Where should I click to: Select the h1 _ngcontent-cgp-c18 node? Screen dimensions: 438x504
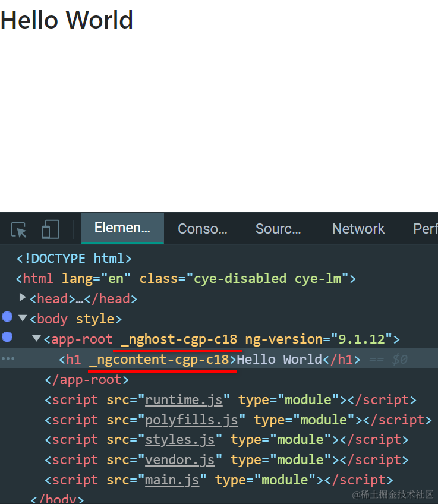[x=219, y=359]
